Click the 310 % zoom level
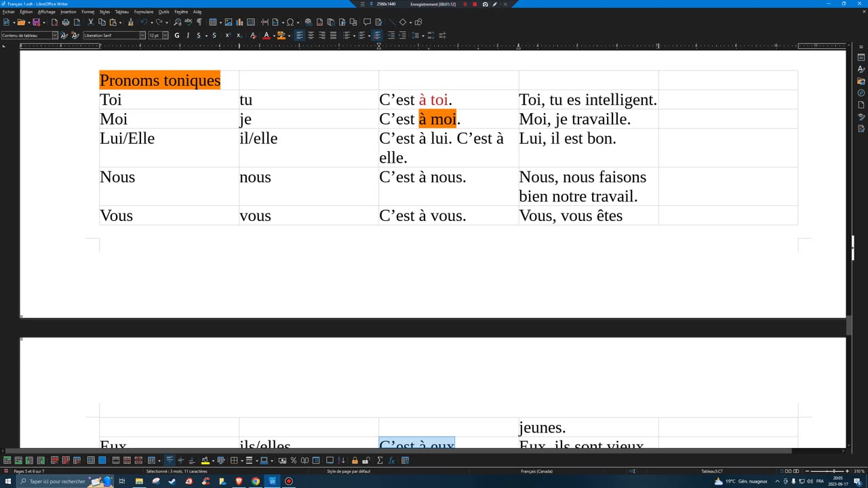The image size is (868, 488). (859, 471)
